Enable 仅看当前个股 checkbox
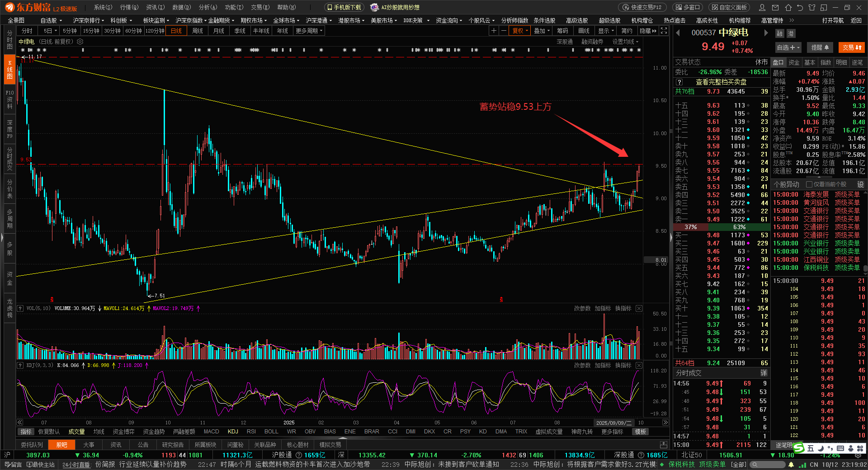Screen dimensions: 868x470 point(809,184)
